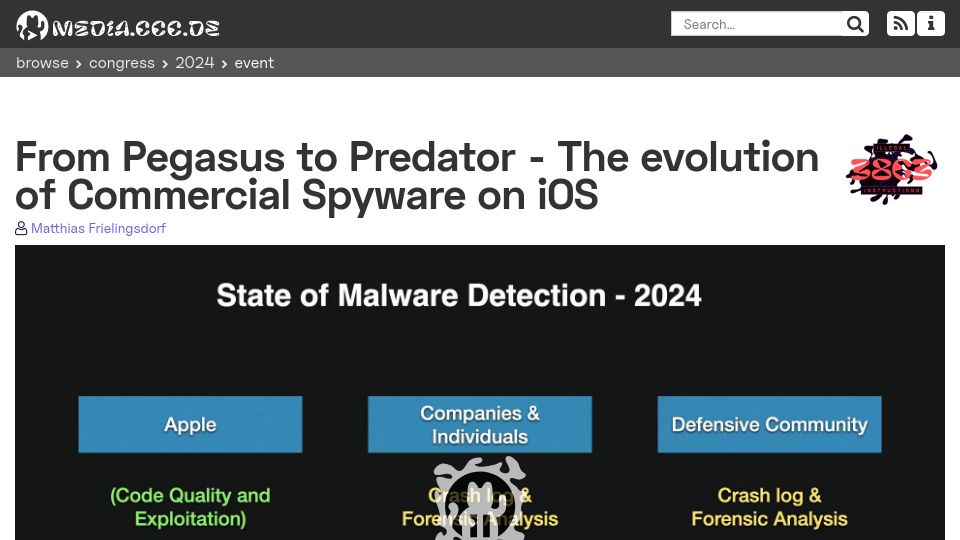This screenshot has height=540, width=960.
Task: Go to the browse breadcrumb
Action: [42, 62]
